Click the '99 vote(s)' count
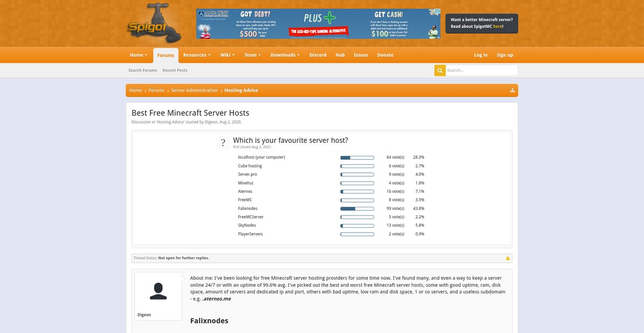 (x=396, y=208)
